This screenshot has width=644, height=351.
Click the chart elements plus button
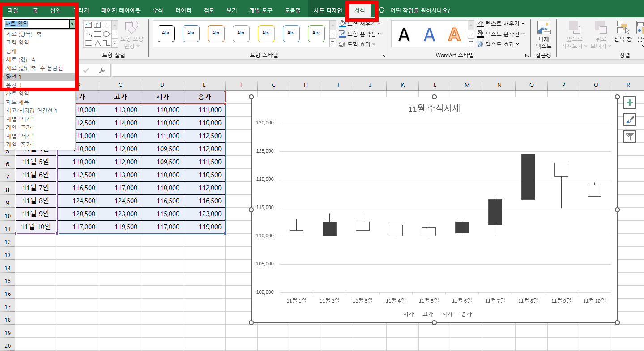[x=630, y=103]
